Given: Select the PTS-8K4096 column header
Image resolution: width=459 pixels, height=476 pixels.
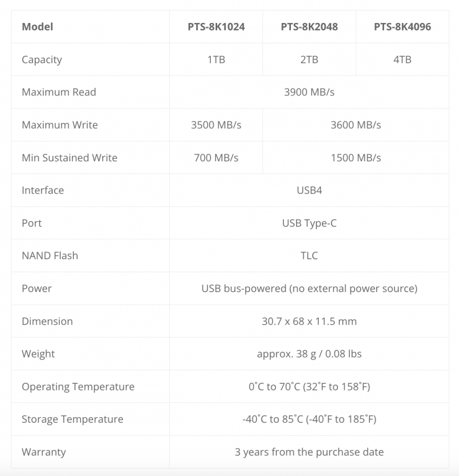Looking at the screenshot, I should tap(402, 27).
